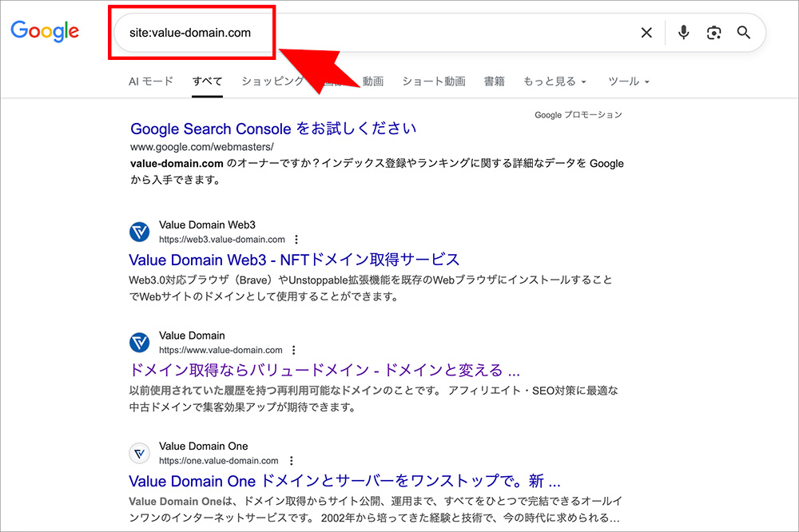Click the magnifying glass search icon
The height and width of the screenshot is (532, 799).
coord(744,33)
